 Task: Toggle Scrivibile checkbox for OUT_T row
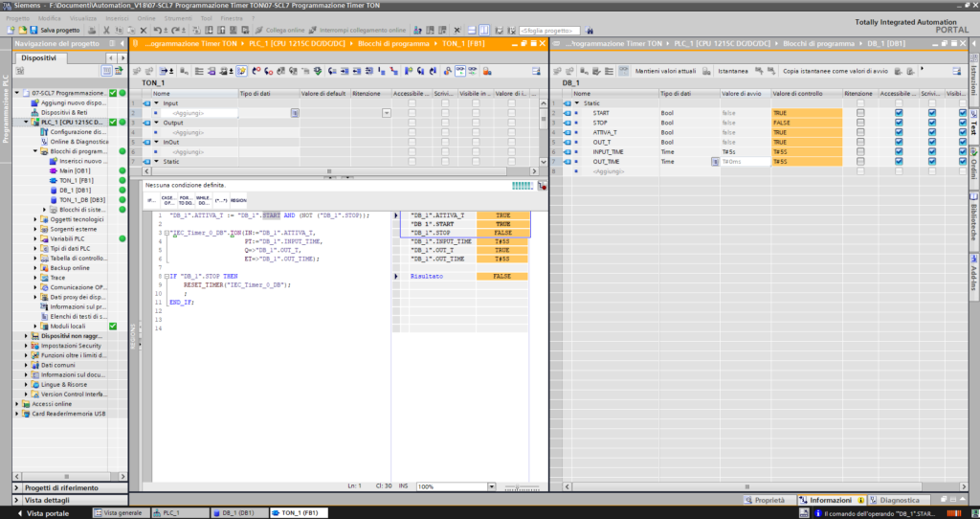tap(932, 143)
